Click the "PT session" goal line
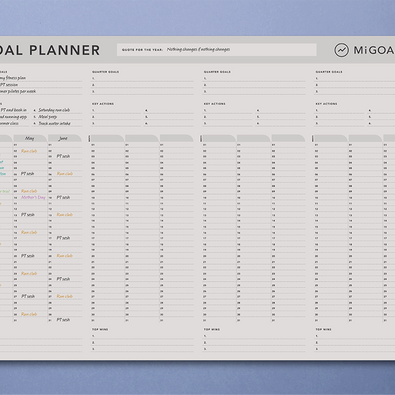The width and height of the screenshot is (395, 395). 9,85
